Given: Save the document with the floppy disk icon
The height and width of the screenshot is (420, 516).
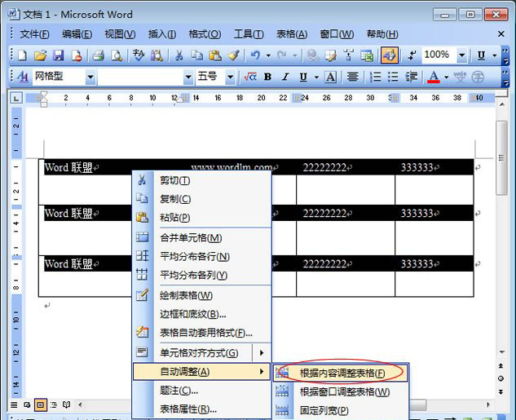Looking at the screenshot, I should (x=59, y=55).
